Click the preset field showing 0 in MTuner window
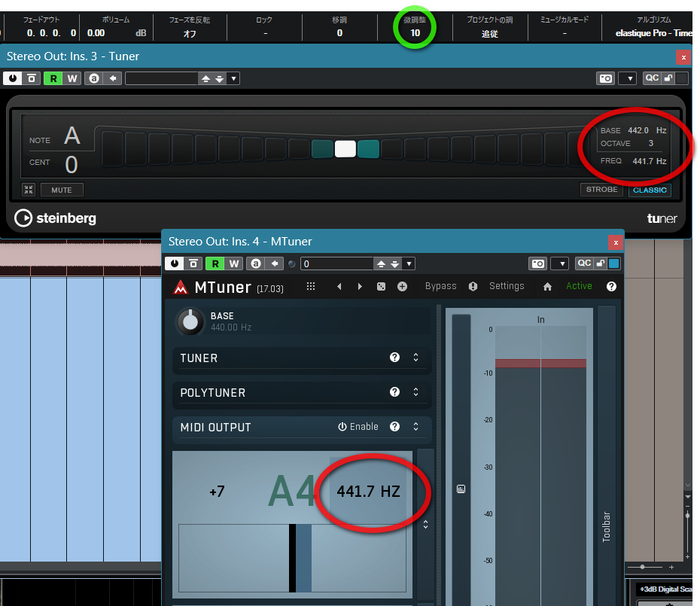Screen dimensions: 700x606 [x=336, y=263]
